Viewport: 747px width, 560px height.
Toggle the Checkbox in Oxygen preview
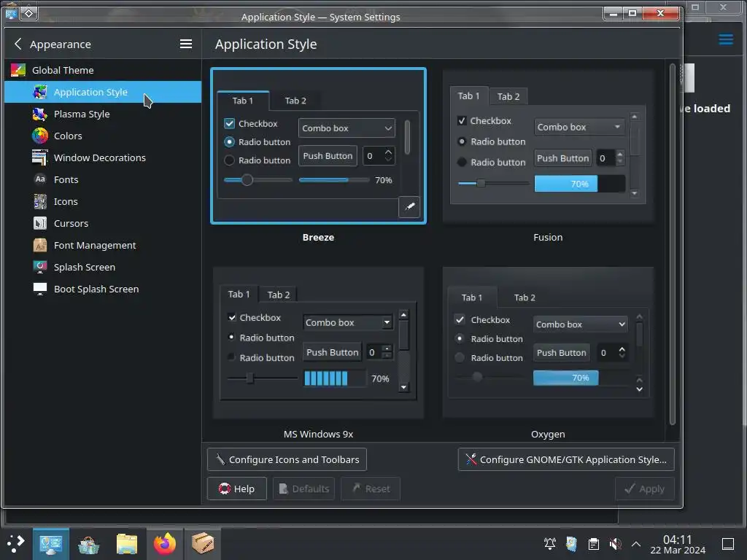pos(460,319)
